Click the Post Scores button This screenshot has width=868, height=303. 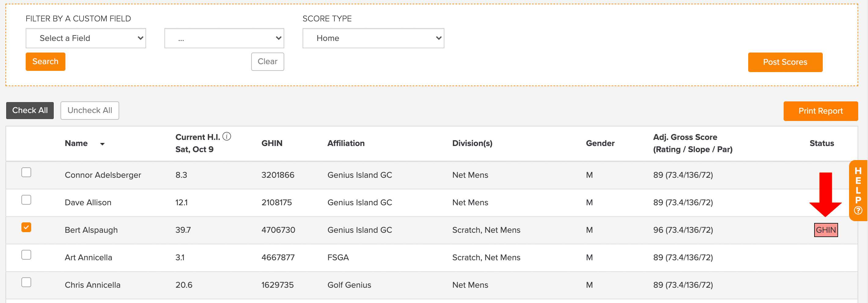pos(785,62)
